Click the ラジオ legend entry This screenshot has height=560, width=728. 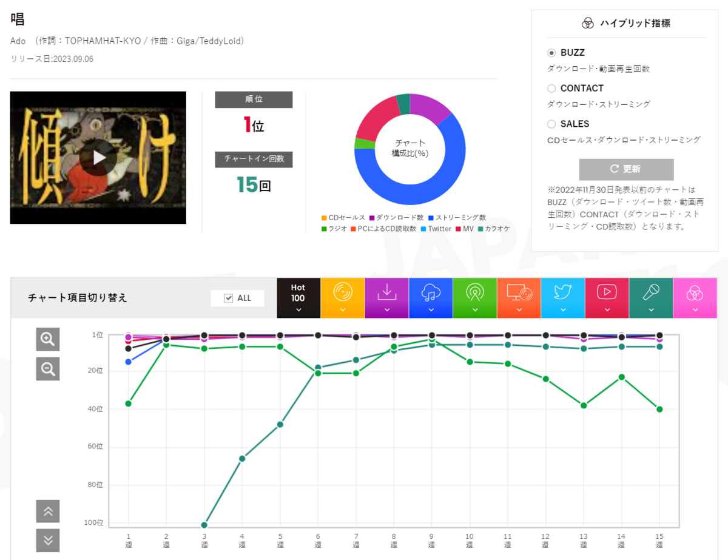pos(334,229)
